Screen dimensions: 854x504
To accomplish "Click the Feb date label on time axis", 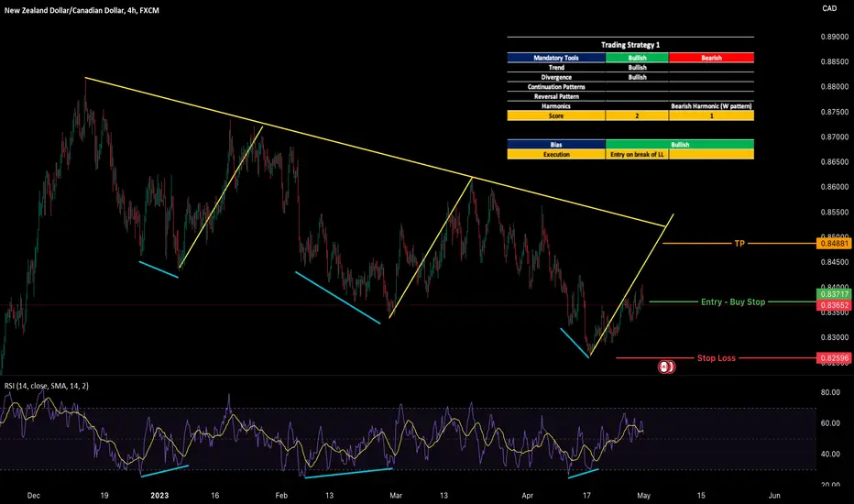I will [x=281, y=495].
